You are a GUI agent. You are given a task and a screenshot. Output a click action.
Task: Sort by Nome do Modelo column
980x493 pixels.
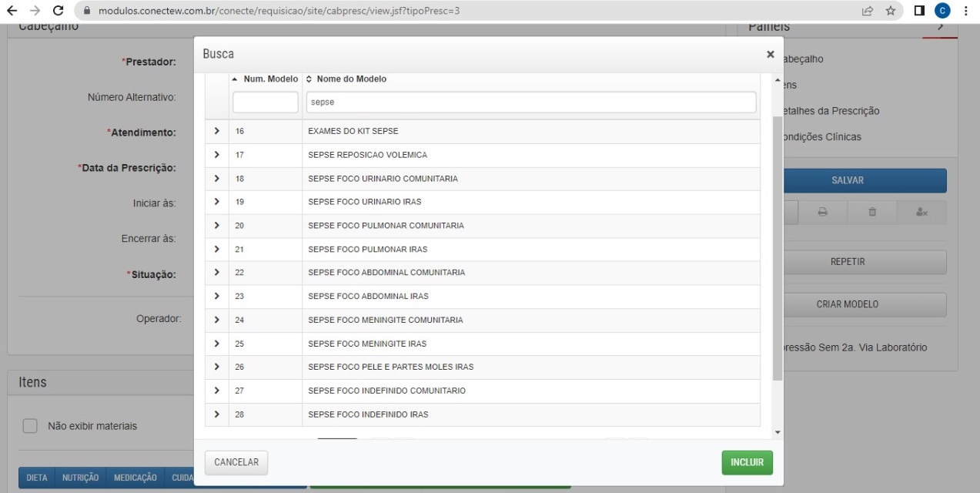tap(346, 79)
